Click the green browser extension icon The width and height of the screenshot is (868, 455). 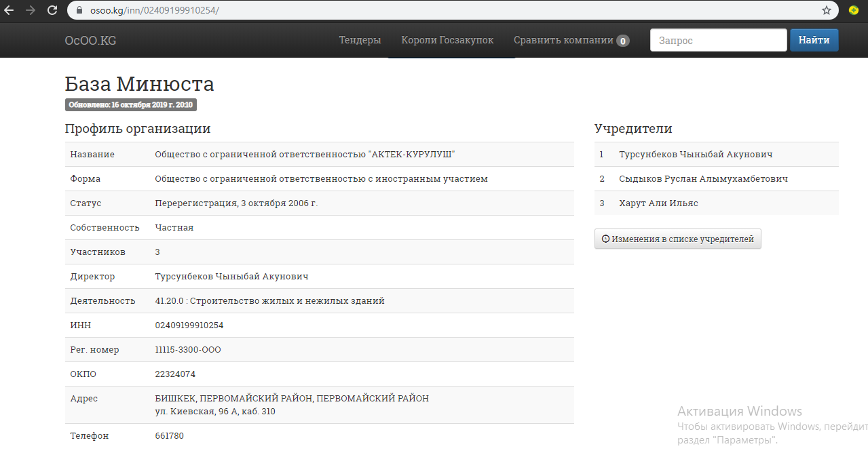854,10
